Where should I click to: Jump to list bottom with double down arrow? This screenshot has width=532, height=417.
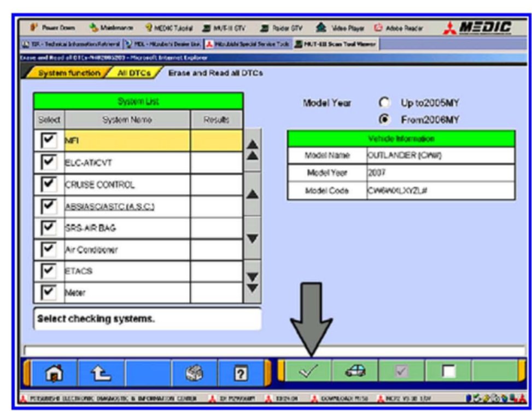[252, 282]
